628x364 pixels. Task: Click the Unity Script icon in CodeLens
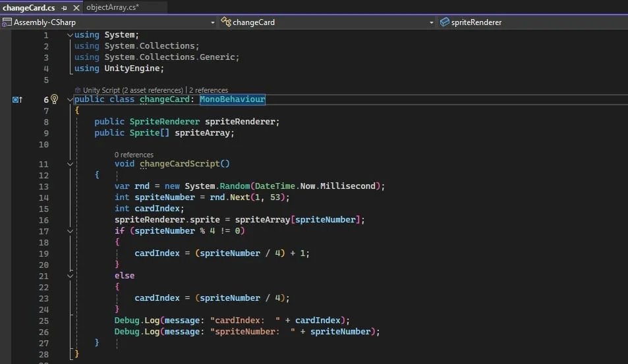click(x=78, y=90)
